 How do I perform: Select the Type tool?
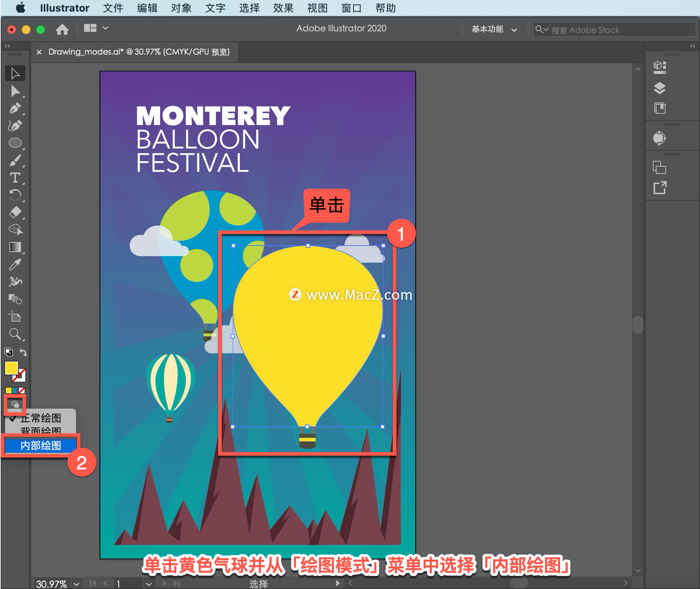pyautogui.click(x=15, y=178)
